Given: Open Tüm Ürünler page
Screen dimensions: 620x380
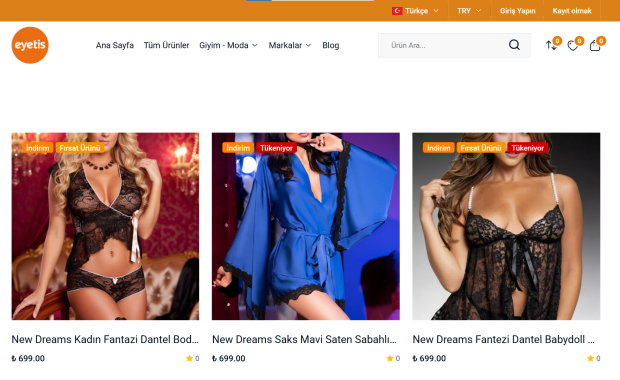Looking at the screenshot, I should pyautogui.click(x=166, y=45).
